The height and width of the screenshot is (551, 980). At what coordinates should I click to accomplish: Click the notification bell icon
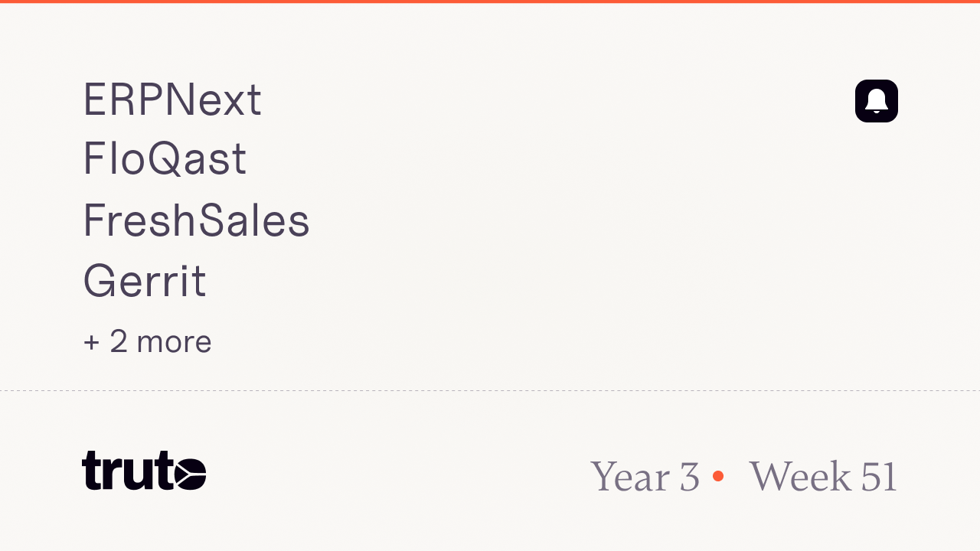point(876,101)
